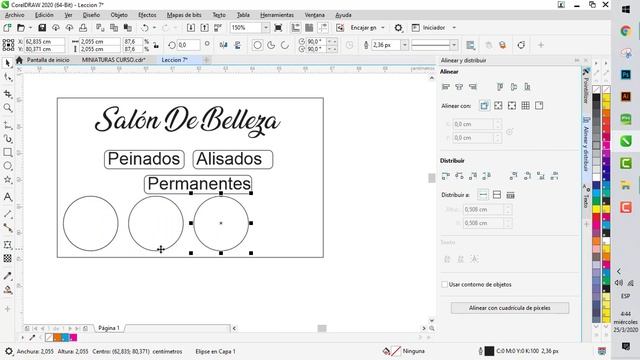This screenshot has height=360, width=640.
Task: Click the rotation angle 0,0 field
Action: 188,45
